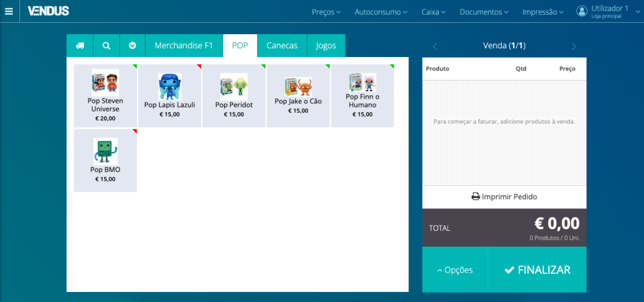Switch to the Canecas tab
Image resolution: width=644 pixels, height=302 pixels.
pos(282,46)
